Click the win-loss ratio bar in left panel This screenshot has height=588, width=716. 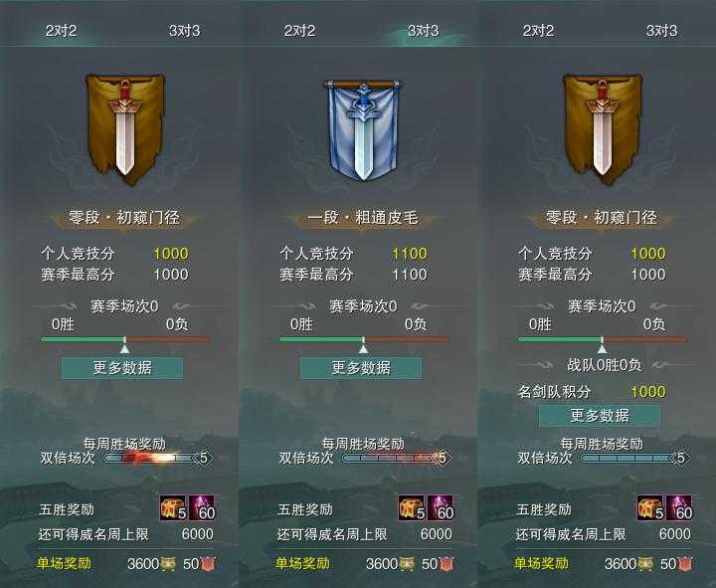125,339
